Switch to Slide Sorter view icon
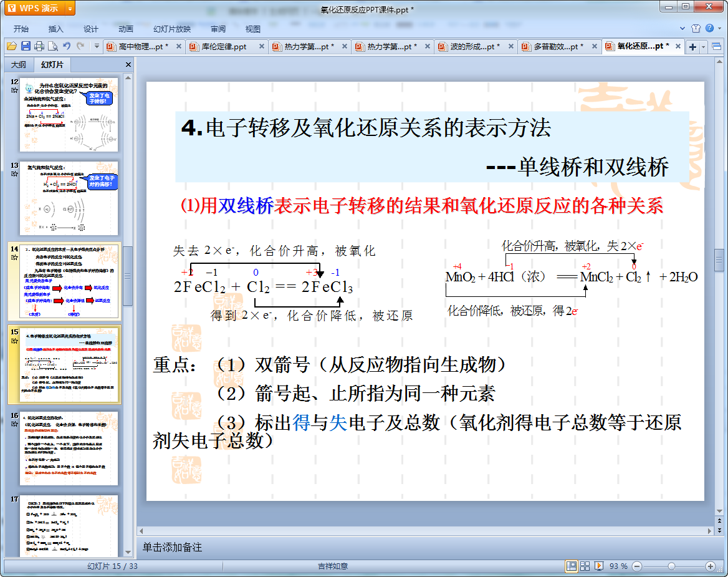Screen dimensions: 728x577 coord(585,566)
